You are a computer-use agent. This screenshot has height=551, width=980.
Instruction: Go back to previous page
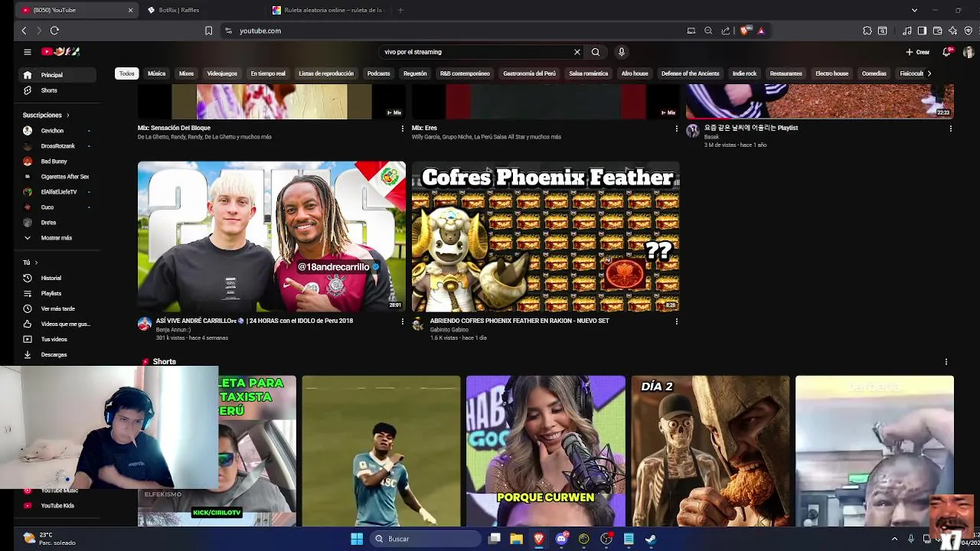24,31
